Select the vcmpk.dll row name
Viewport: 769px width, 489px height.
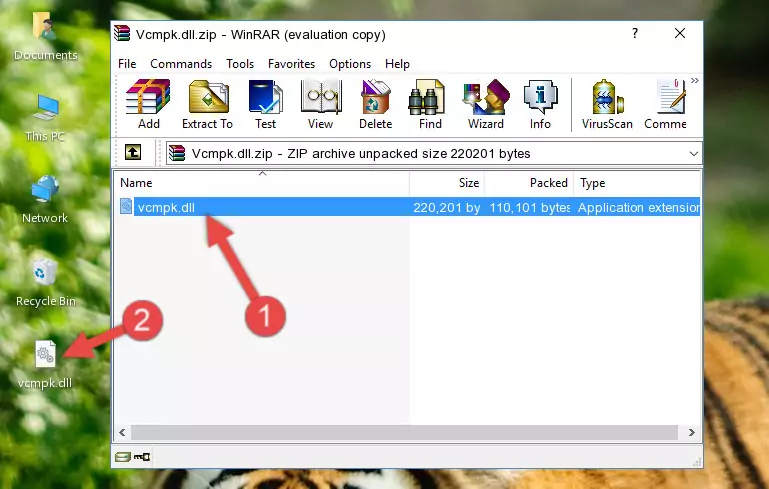166,207
